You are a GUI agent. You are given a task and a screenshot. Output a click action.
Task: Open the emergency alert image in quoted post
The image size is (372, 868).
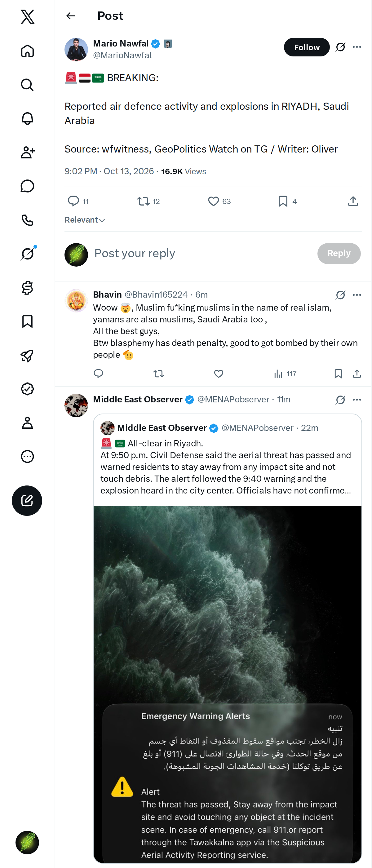[228, 684]
